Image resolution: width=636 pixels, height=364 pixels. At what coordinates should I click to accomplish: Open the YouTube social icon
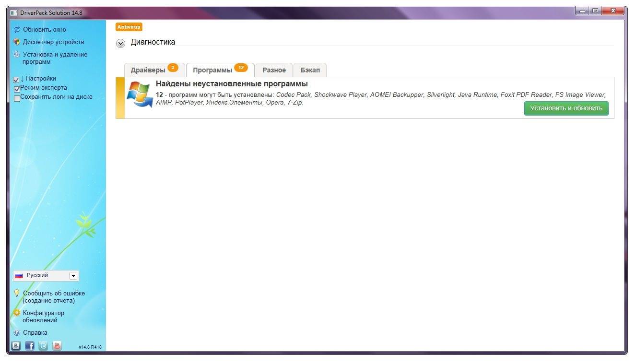[x=57, y=345]
